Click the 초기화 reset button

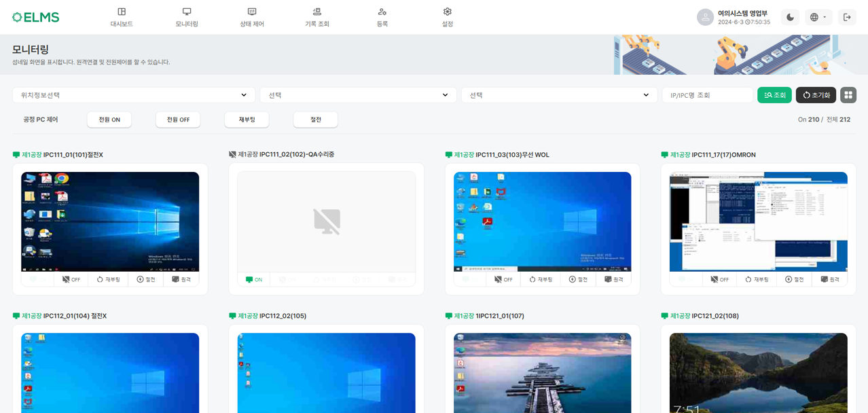[816, 95]
